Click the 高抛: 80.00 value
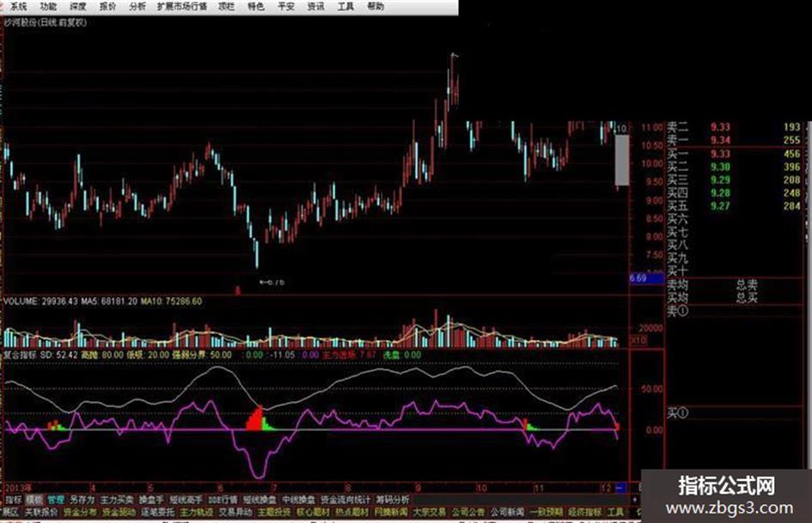812x523 pixels. pos(102,356)
